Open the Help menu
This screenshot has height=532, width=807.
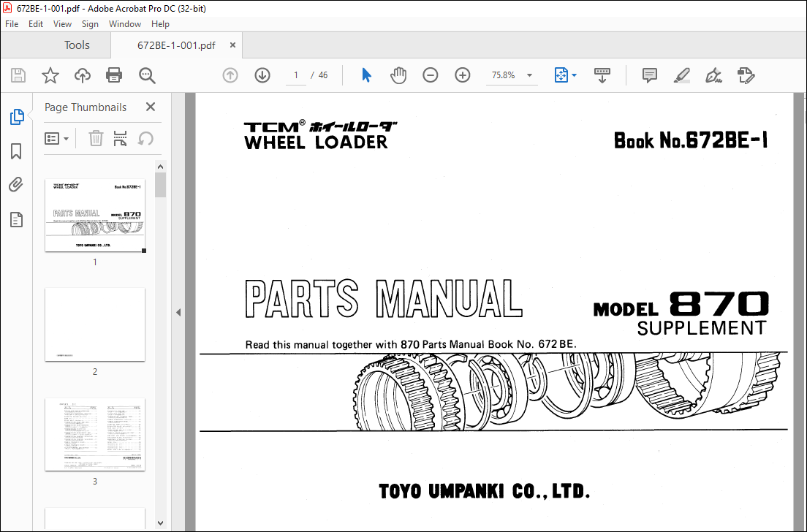[160, 24]
